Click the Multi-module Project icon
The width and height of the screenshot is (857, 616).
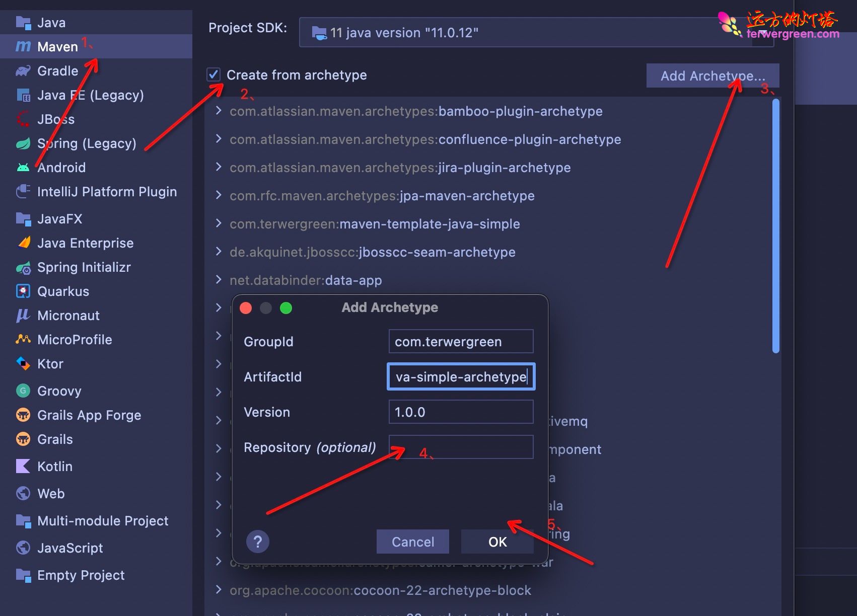click(x=23, y=520)
